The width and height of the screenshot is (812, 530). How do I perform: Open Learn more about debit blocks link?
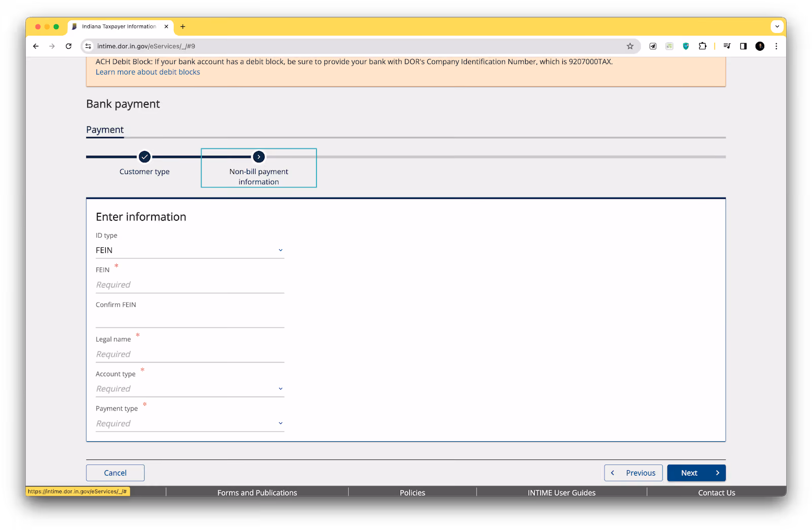pyautogui.click(x=148, y=72)
